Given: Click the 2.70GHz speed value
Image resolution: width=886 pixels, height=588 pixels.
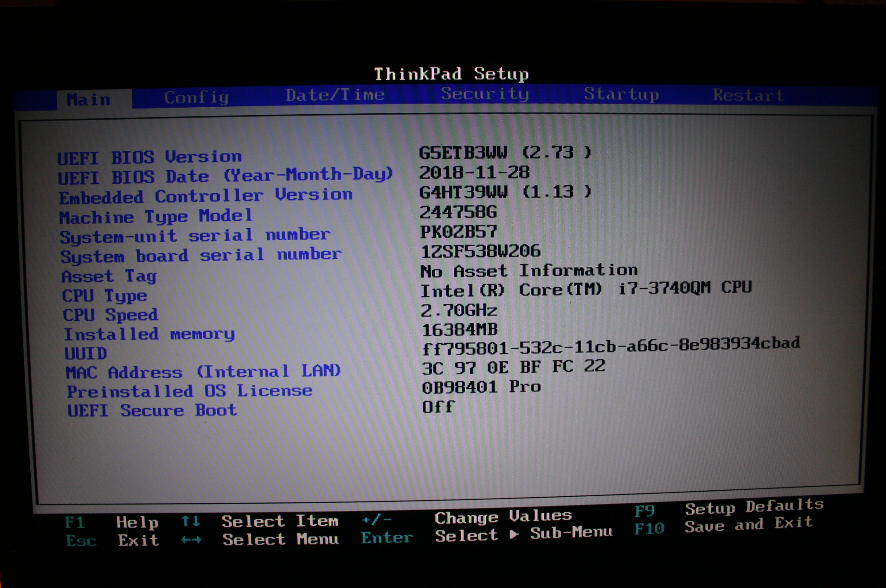Looking at the screenshot, I should pos(459,310).
